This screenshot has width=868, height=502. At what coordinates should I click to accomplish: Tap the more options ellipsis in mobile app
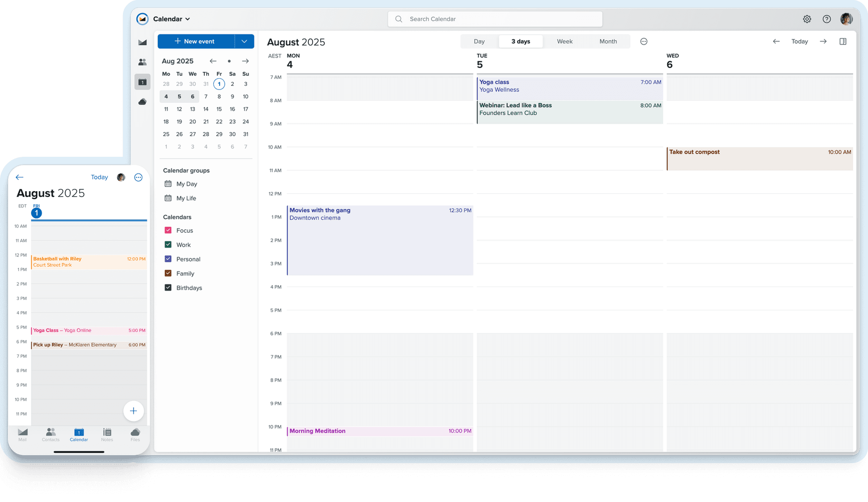(138, 177)
